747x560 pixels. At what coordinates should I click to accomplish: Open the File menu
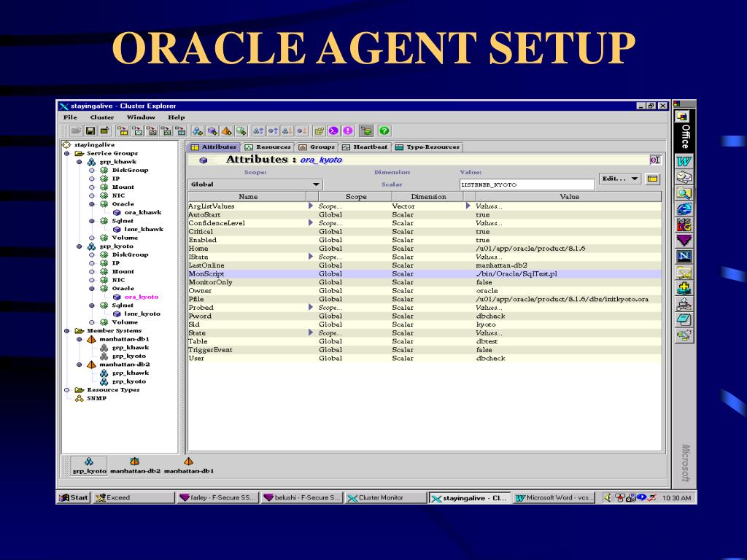70,117
